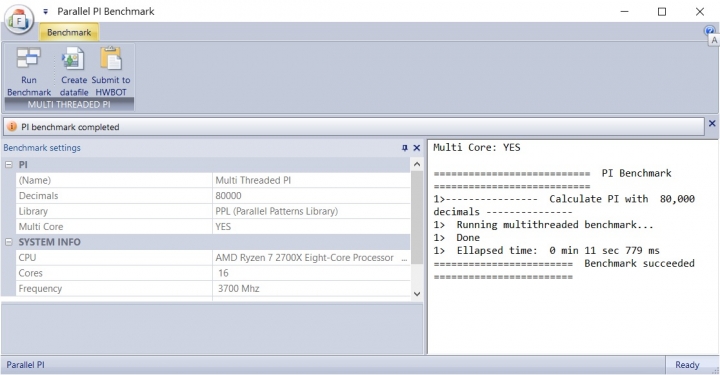Click the property grid scrollbar thumb
Screen dimensions: 720x375
[417, 217]
